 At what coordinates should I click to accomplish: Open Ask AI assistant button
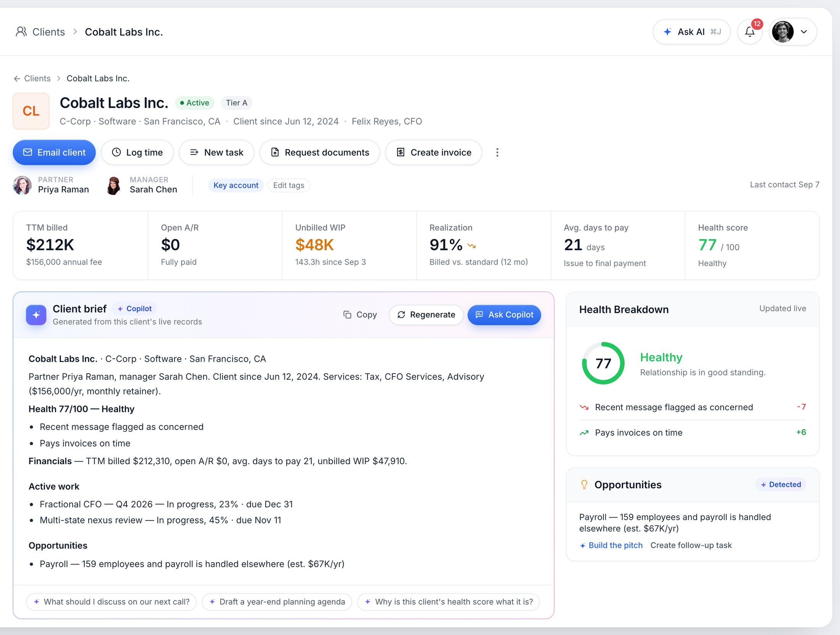click(x=691, y=32)
